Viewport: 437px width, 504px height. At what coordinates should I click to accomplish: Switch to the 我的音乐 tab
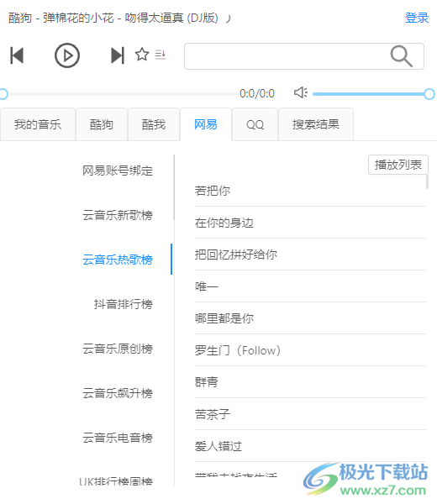(38, 124)
